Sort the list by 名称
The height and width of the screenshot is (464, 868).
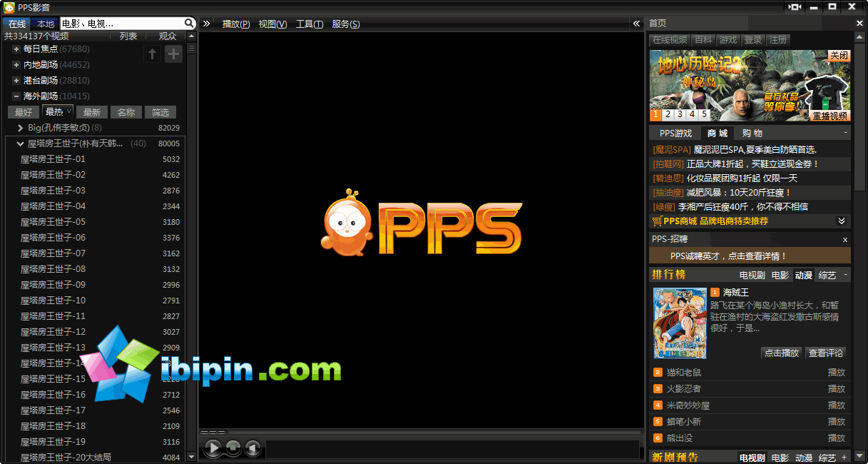pyautogui.click(x=126, y=112)
